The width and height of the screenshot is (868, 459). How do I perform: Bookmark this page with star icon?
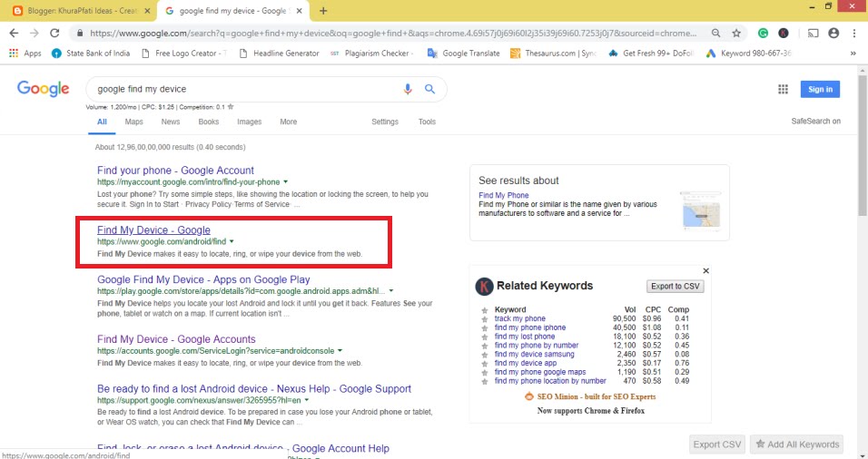point(736,34)
